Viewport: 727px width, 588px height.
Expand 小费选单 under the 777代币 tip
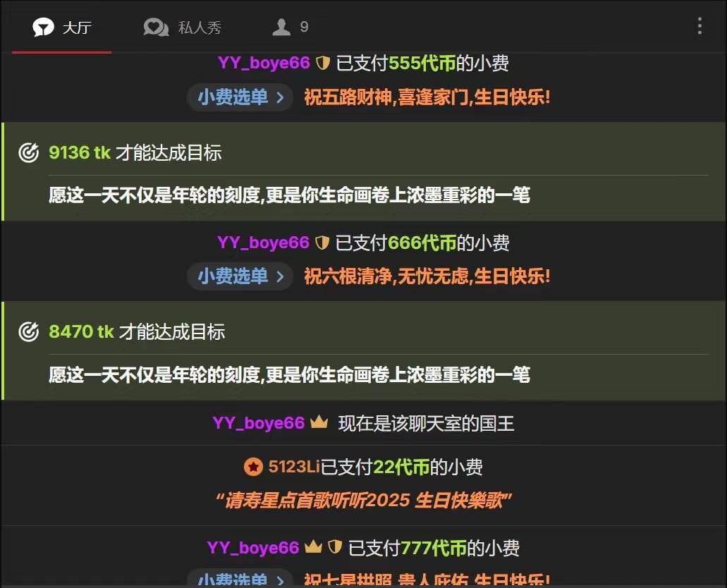[x=240, y=580]
